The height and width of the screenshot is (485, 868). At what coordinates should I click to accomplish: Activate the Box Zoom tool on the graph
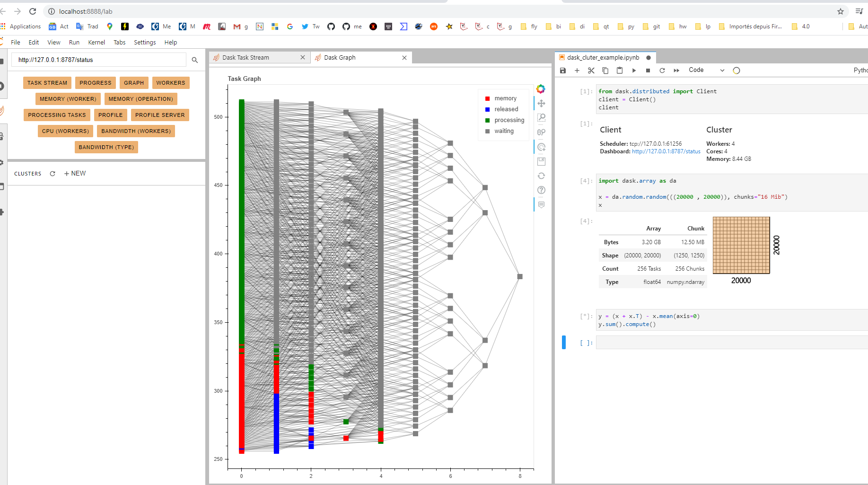(x=541, y=118)
